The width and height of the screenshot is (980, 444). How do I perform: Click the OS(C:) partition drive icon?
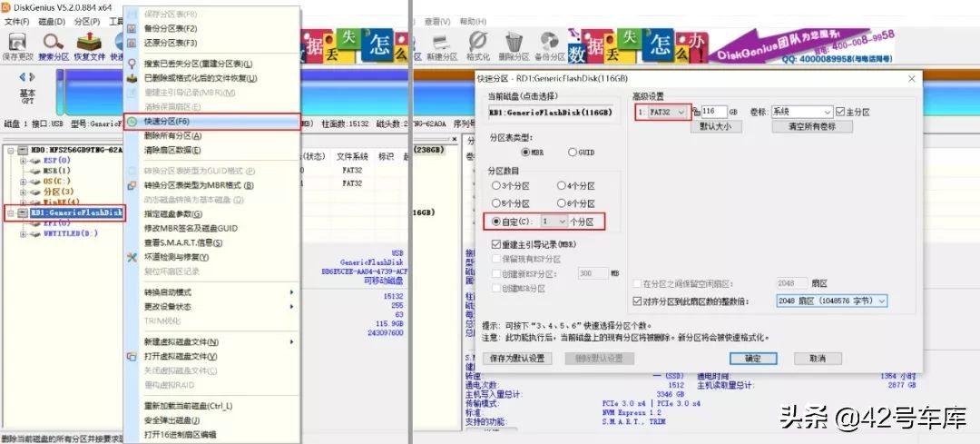coord(35,182)
